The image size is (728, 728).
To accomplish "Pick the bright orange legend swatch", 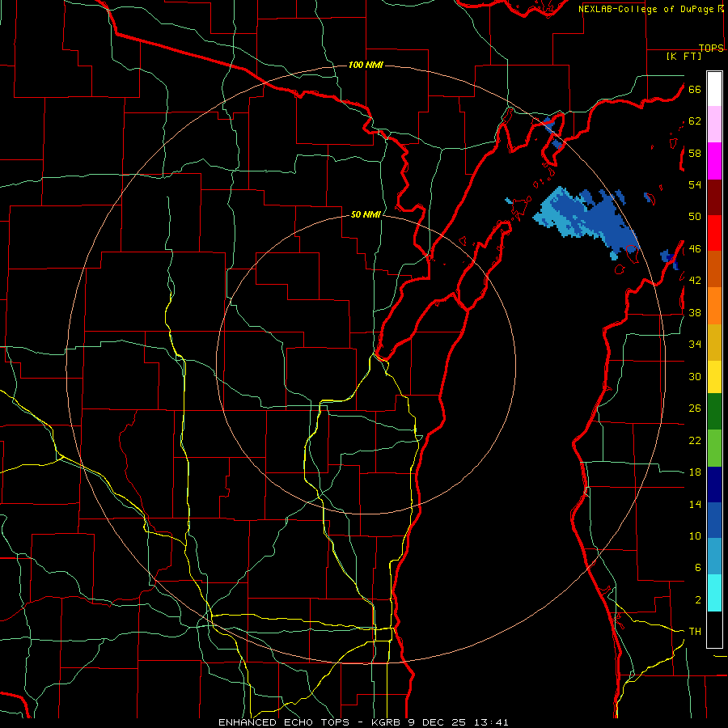I will point(714,306).
